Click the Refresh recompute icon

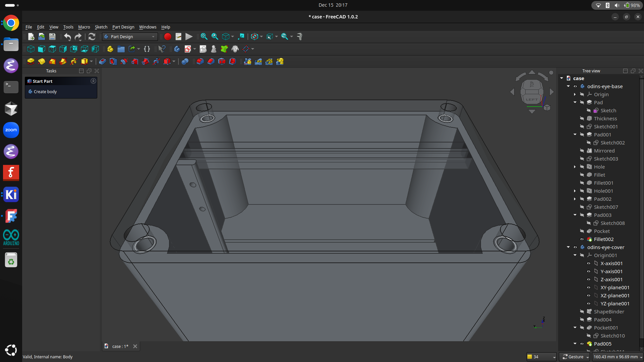point(92,37)
